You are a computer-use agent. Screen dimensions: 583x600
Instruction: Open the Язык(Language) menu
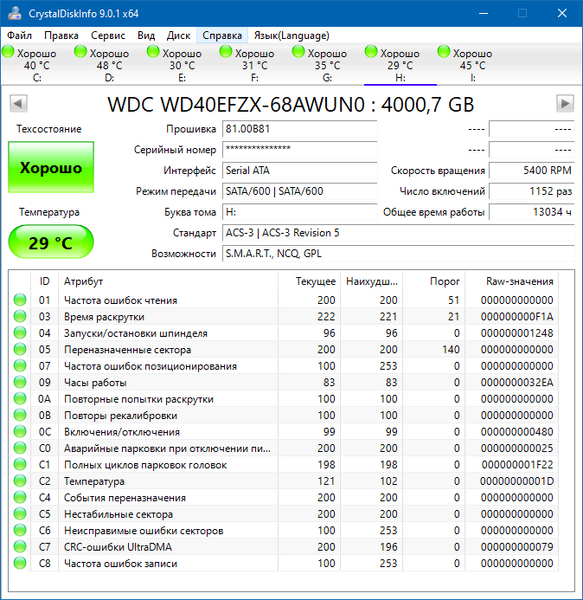[292, 36]
